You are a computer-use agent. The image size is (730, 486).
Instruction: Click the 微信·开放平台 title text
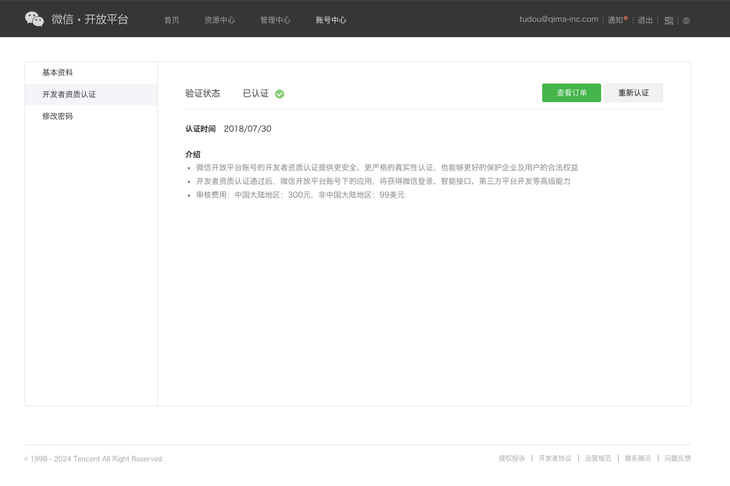pyautogui.click(x=90, y=19)
